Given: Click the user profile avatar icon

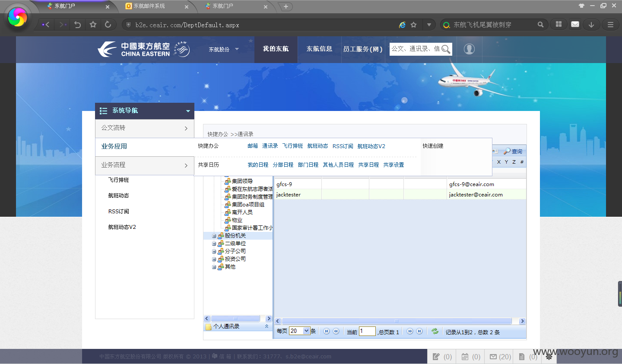Looking at the screenshot, I should pos(469,49).
